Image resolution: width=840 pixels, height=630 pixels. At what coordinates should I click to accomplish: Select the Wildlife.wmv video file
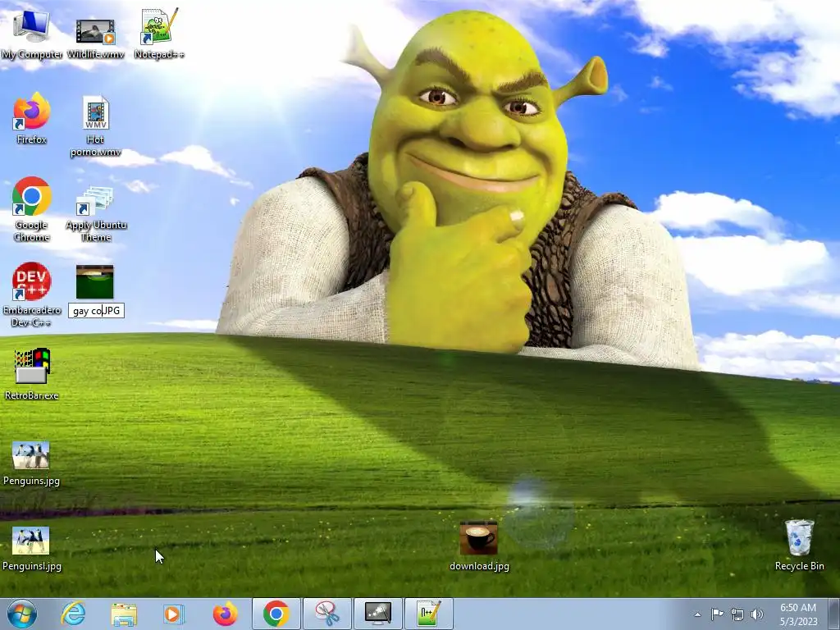pos(95,38)
